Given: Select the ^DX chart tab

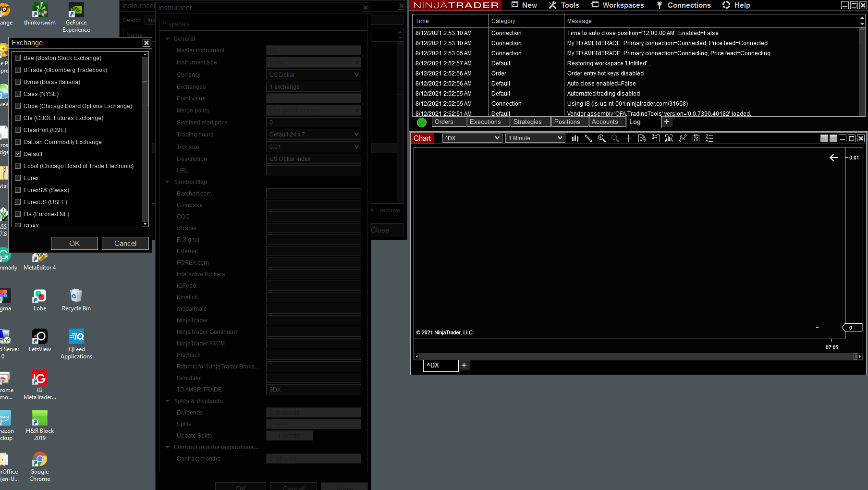Looking at the screenshot, I should 441,366.
